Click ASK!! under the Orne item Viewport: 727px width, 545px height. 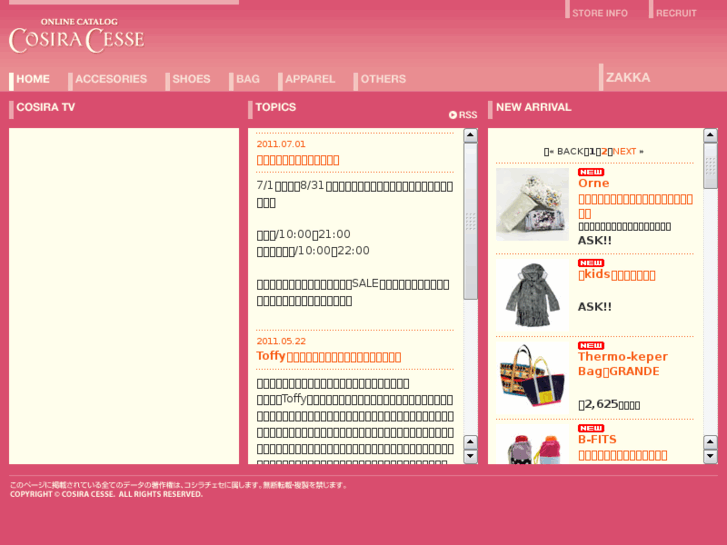594,240
